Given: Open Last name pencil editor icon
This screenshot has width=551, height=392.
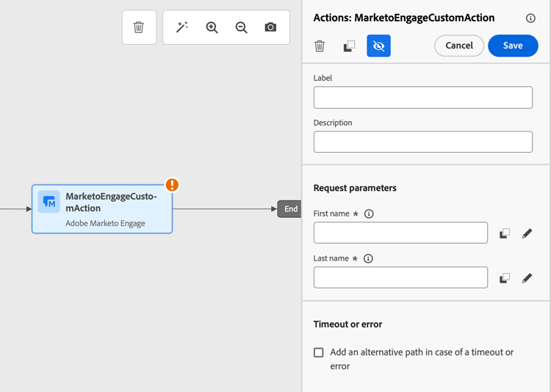Looking at the screenshot, I should 527,278.
